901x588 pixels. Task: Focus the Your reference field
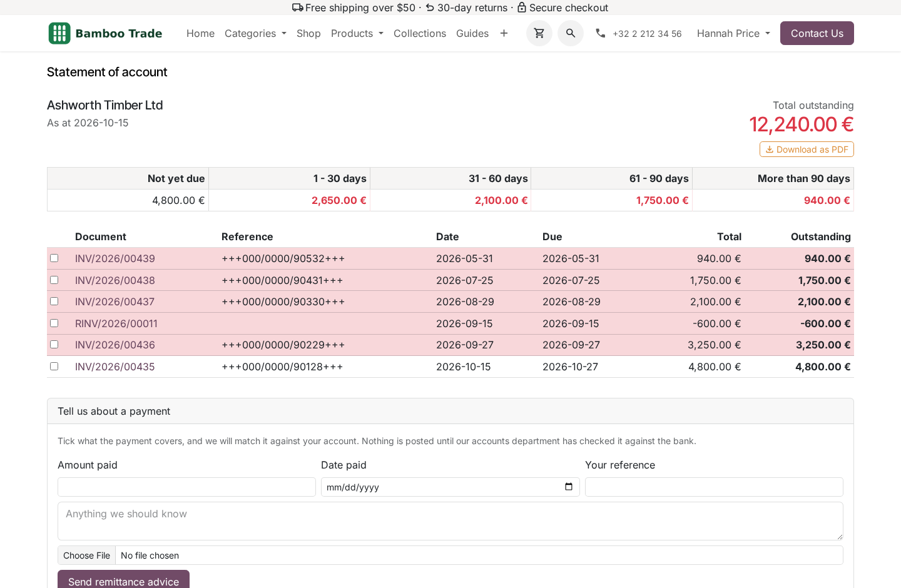point(714,487)
